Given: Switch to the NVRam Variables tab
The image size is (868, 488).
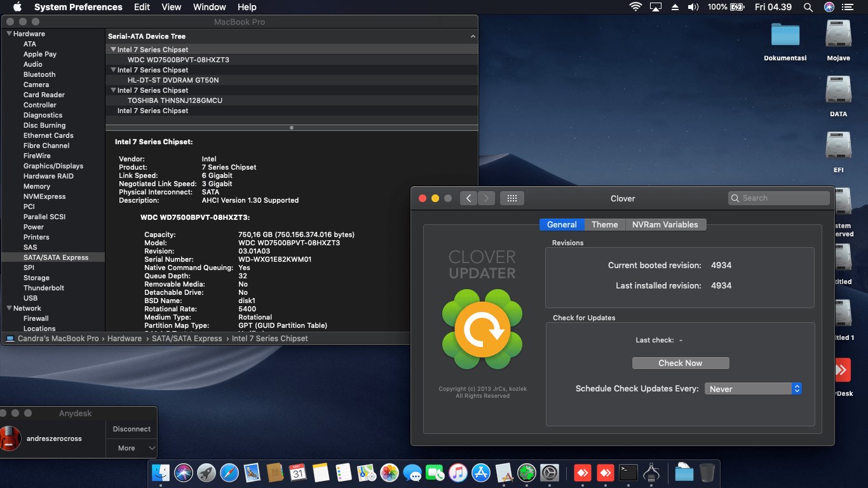Looking at the screenshot, I should [x=665, y=224].
